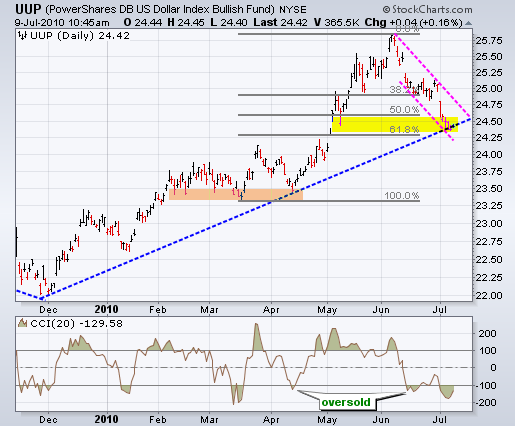Click the -200 level on CCI axis
The height and width of the screenshot is (426, 515).
(485, 403)
